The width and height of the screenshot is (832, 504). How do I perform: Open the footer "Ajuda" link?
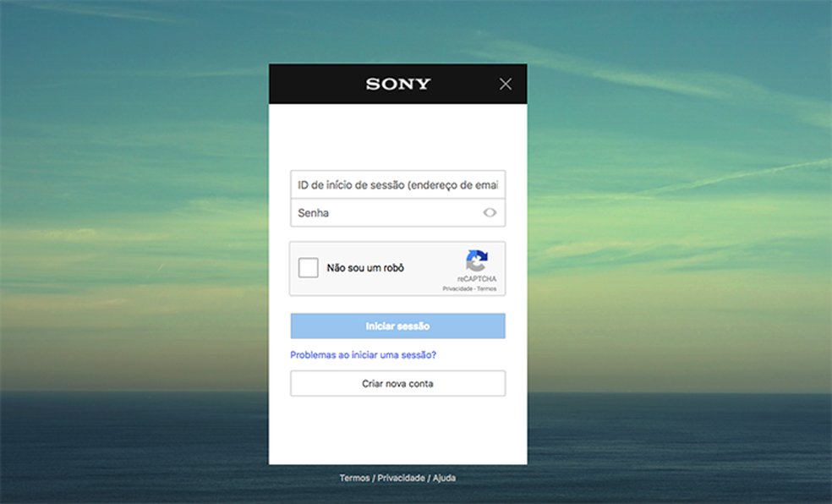click(443, 477)
